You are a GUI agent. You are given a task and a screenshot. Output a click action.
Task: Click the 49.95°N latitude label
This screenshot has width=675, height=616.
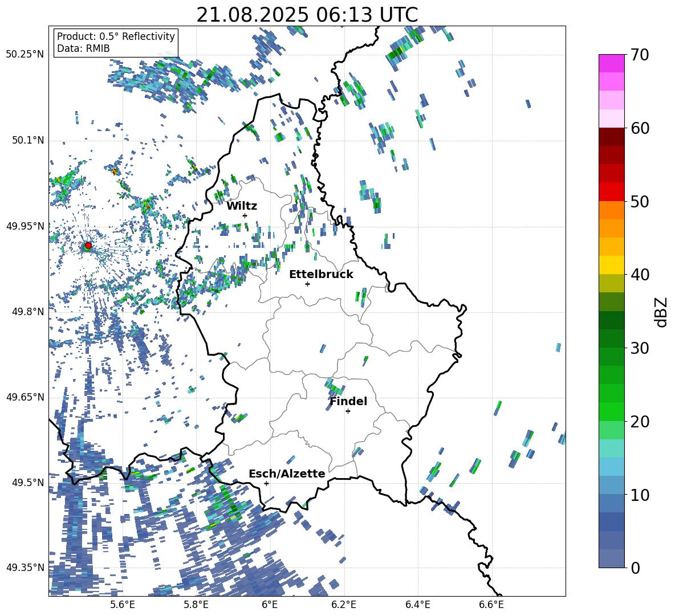25,226
